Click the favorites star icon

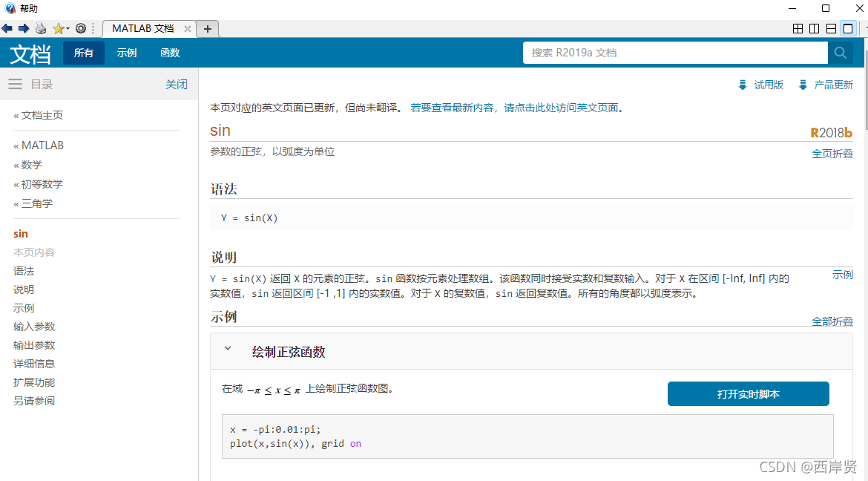coord(58,28)
